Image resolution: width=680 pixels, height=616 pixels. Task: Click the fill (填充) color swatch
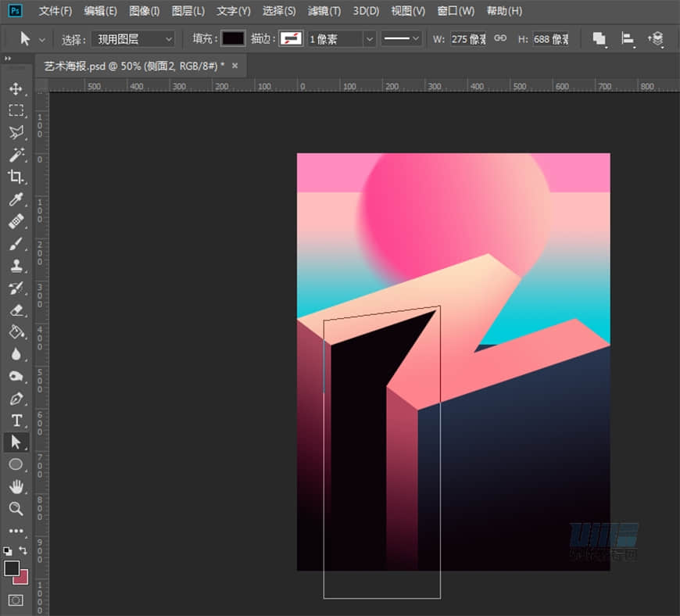pyautogui.click(x=233, y=38)
